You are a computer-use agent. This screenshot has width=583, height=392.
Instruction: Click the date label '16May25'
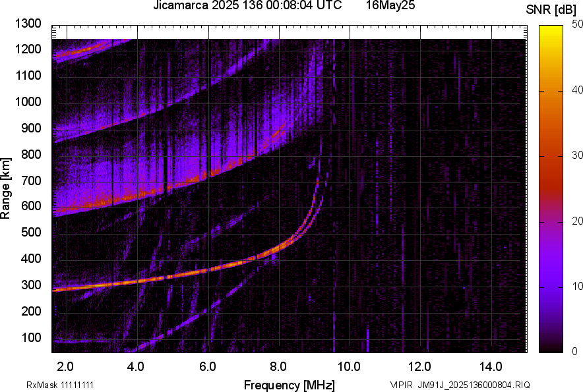390,5
